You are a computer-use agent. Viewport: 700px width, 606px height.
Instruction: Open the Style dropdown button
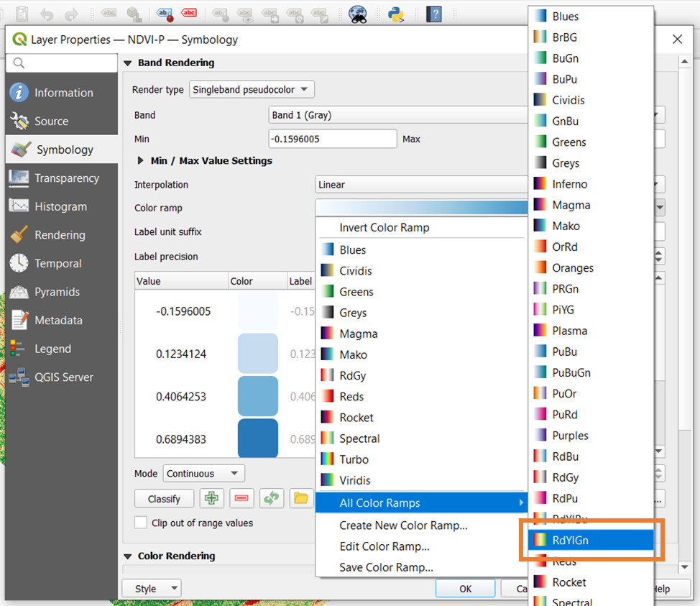(x=151, y=589)
